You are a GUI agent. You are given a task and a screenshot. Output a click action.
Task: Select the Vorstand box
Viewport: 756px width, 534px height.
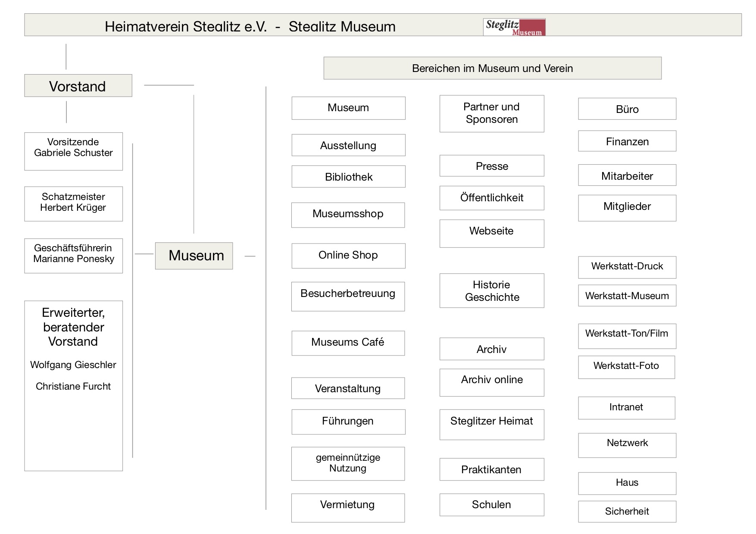tap(78, 86)
